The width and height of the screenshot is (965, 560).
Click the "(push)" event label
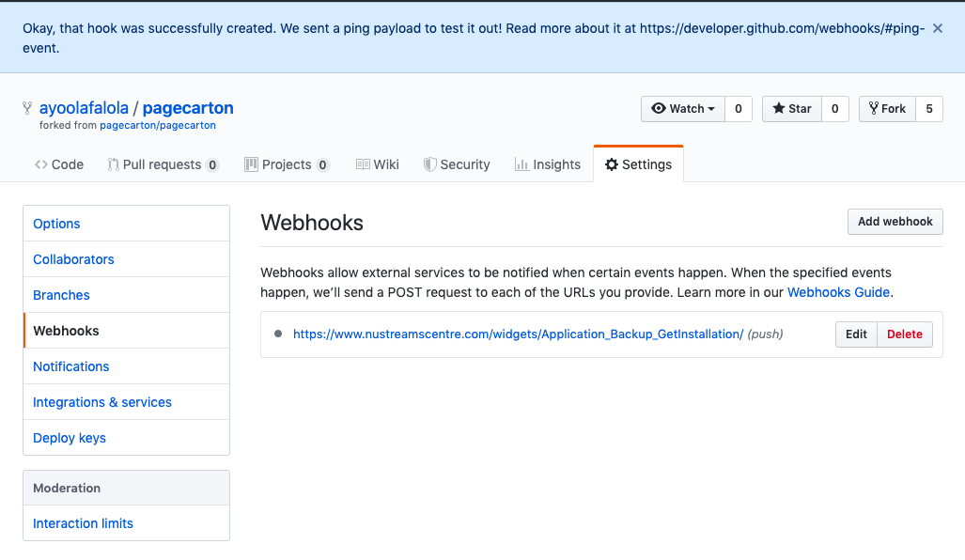765,334
